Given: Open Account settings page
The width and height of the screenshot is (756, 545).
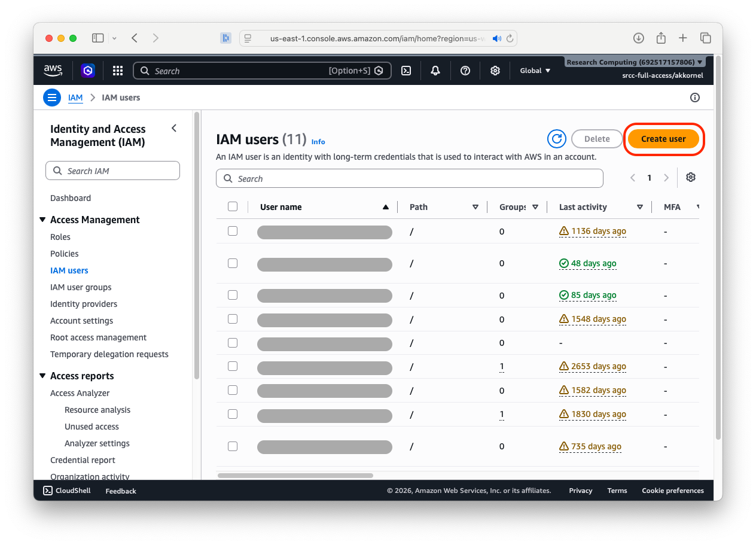Looking at the screenshot, I should (82, 321).
